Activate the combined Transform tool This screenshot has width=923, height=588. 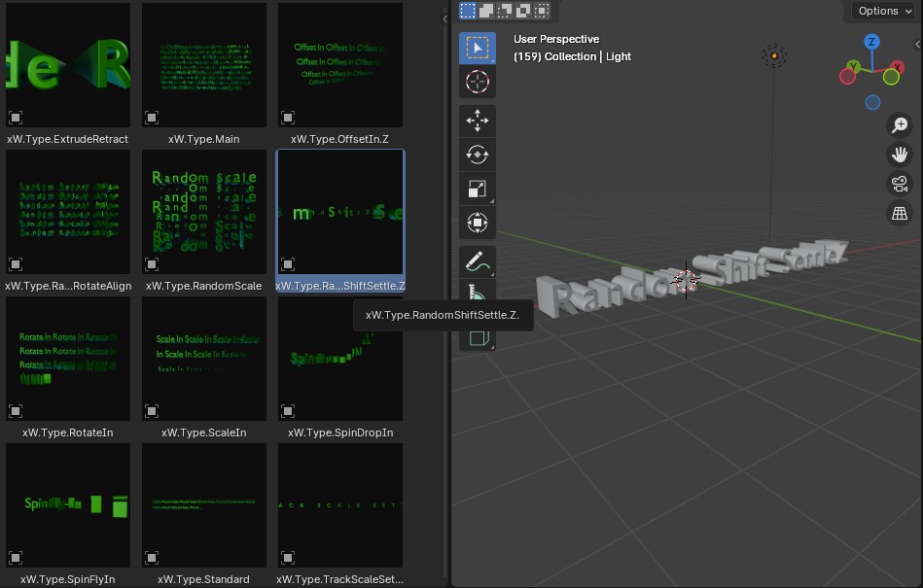tap(477, 223)
